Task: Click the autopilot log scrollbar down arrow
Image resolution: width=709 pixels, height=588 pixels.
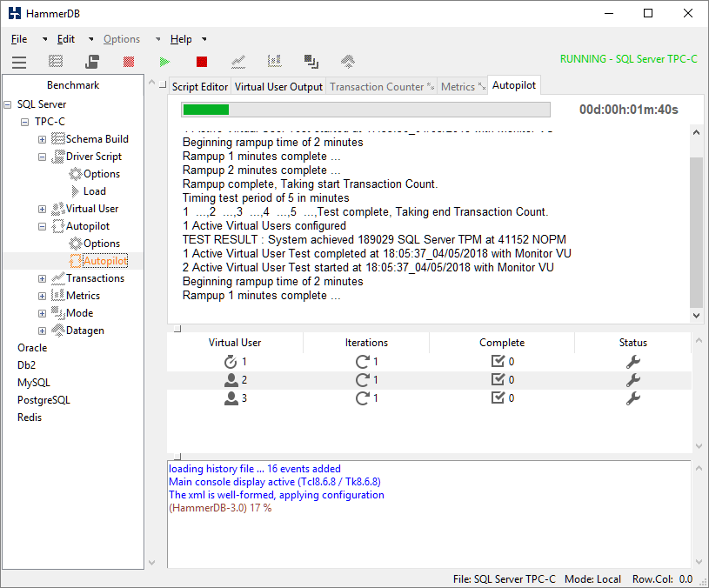Action: 696,316
